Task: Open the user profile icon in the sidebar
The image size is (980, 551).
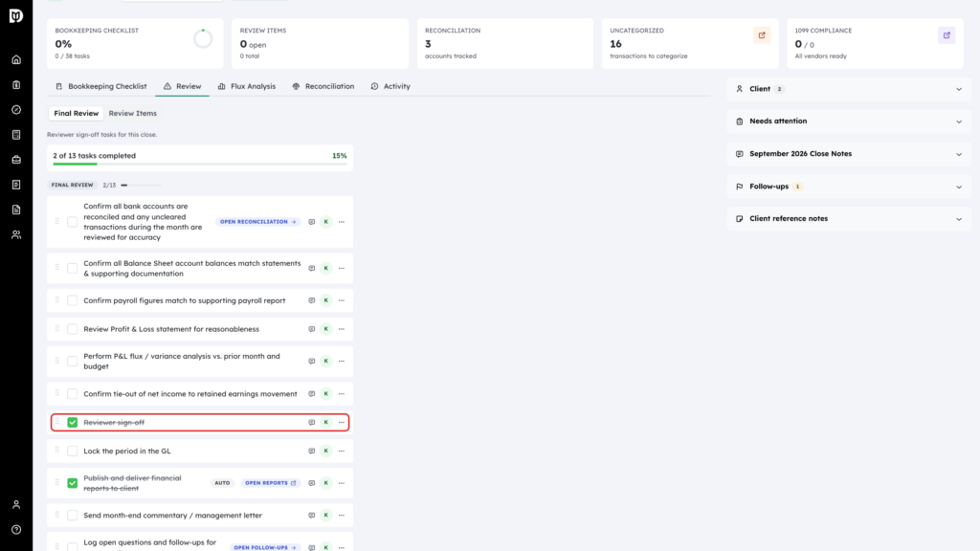Action: click(x=16, y=505)
